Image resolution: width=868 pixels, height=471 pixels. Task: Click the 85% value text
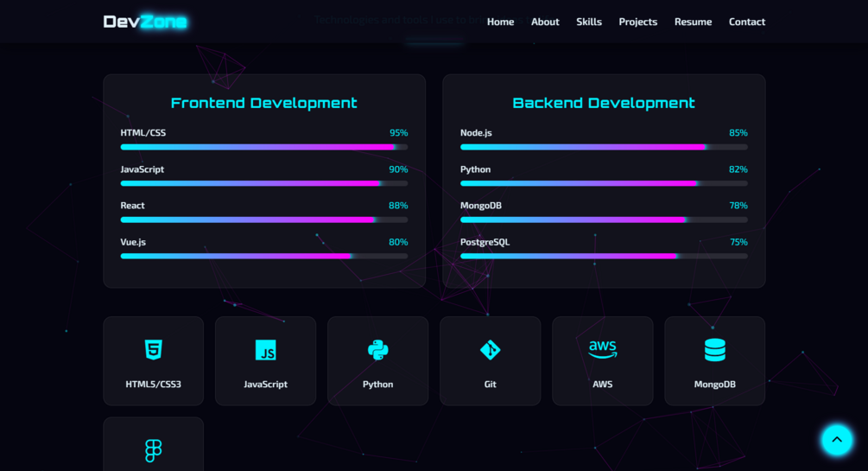click(738, 132)
